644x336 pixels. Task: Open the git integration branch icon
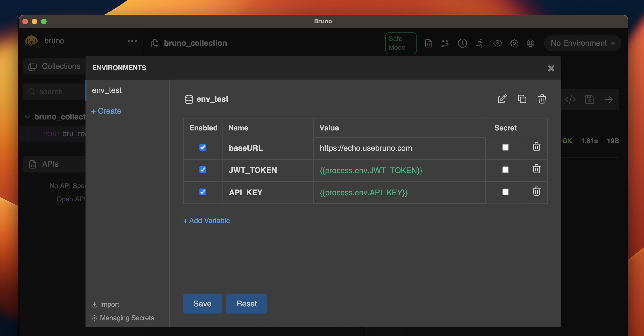click(445, 43)
